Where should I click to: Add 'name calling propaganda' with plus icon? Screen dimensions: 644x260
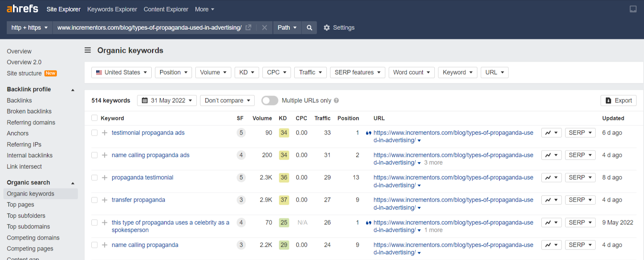[x=105, y=245]
